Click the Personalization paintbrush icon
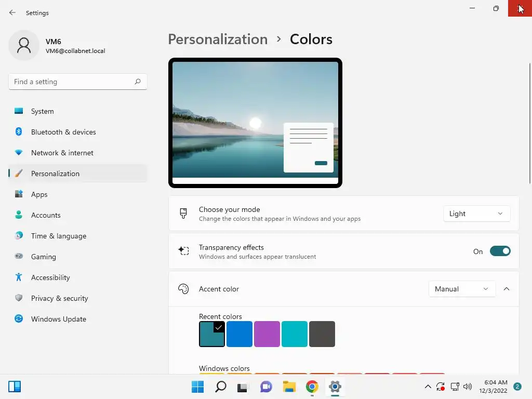 pyautogui.click(x=19, y=174)
